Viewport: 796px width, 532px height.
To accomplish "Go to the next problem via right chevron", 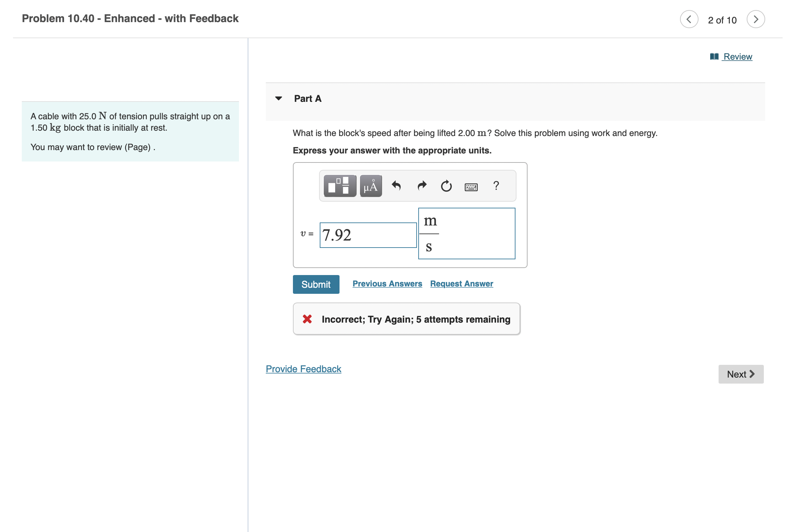I will point(756,19).
